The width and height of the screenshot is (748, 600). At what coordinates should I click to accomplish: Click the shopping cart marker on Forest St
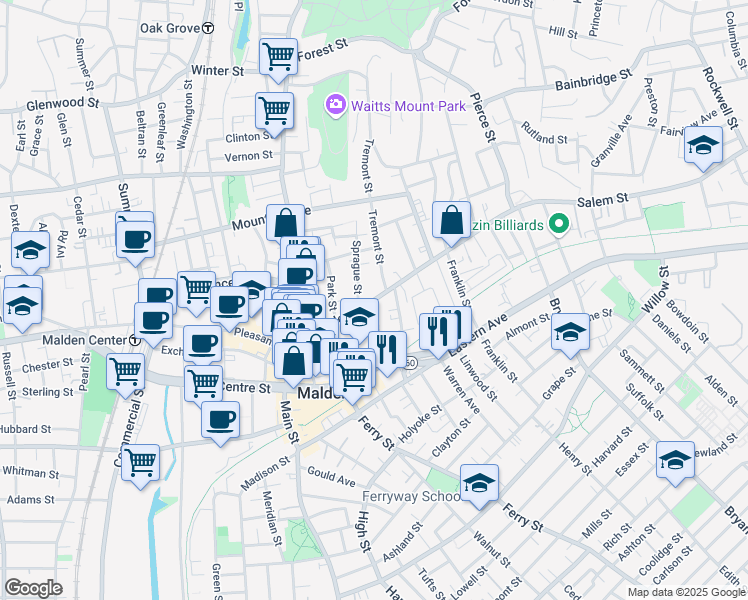click(278, 57)
